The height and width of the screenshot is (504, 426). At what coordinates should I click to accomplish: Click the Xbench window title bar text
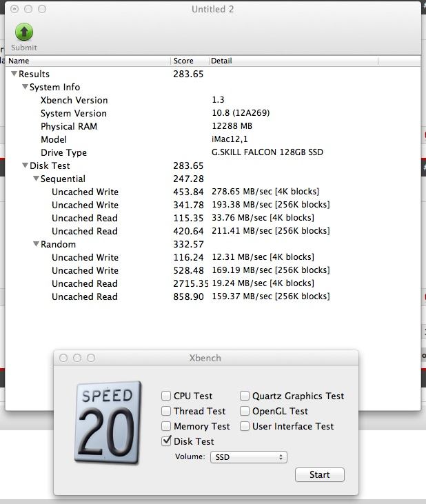click(205, 358)
